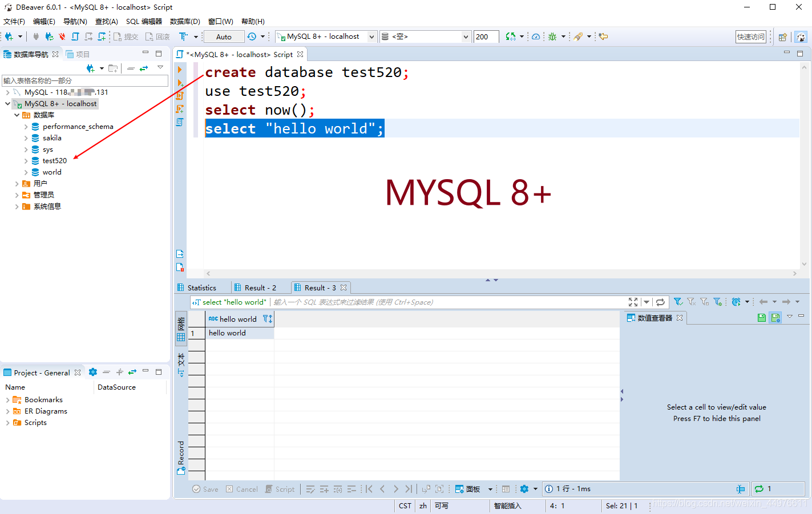Screen dimensions: 812x514
Task: Open transaction log history clock icon
Action: click(252, 37)
